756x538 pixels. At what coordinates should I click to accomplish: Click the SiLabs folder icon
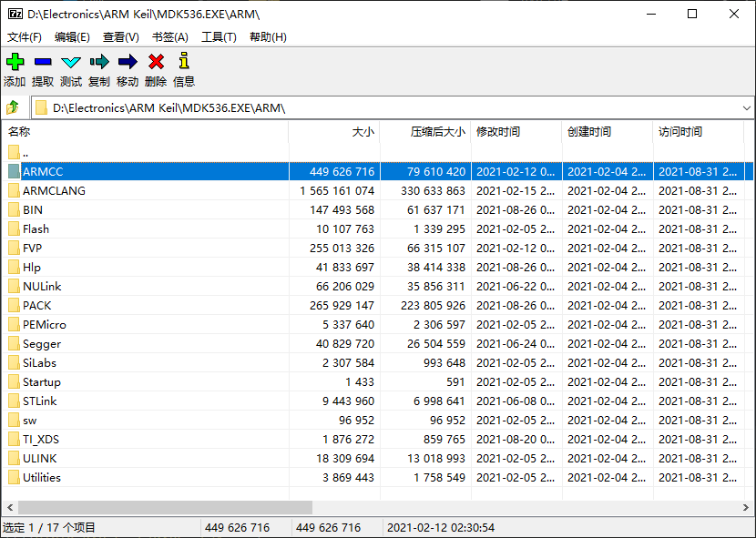[14, 363]
